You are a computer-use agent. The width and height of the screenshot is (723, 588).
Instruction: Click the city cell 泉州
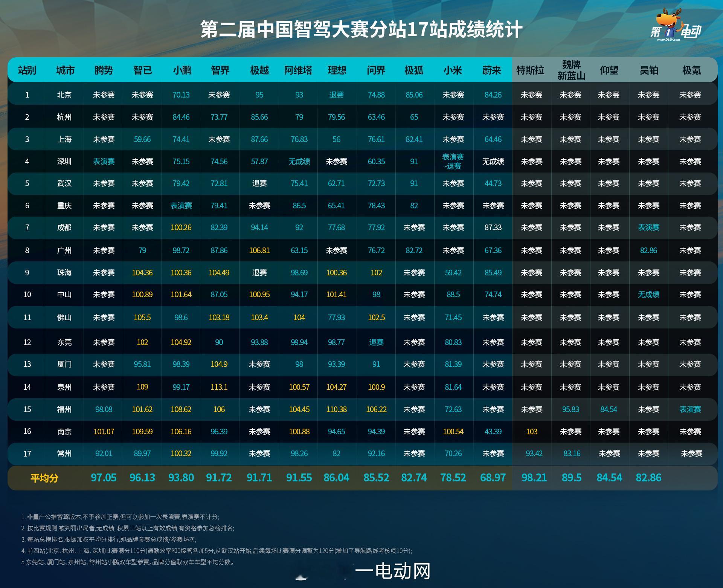pyautogui.click(x=64, y=387)
